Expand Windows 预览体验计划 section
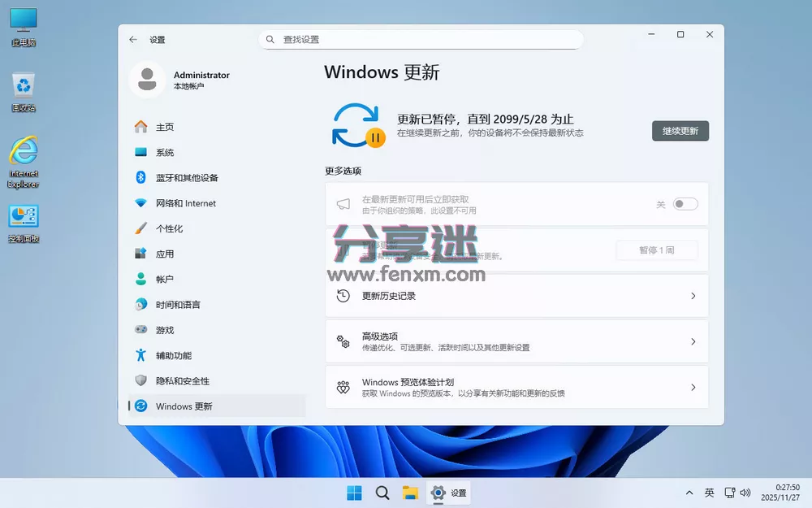The height and width of the screenshot is (508, 812). [x=693, y=388]
